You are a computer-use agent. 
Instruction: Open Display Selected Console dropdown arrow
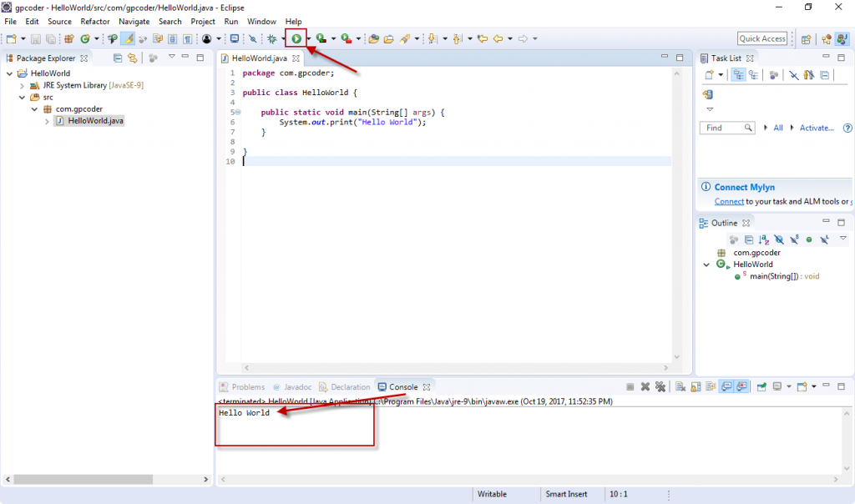pyautogui.click(x=788, y=387)
